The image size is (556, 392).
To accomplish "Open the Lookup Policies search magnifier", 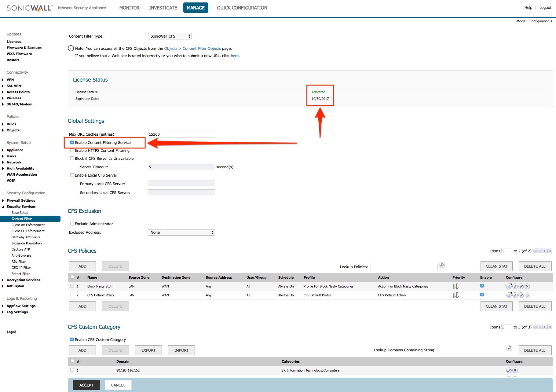I will point(442,265).
